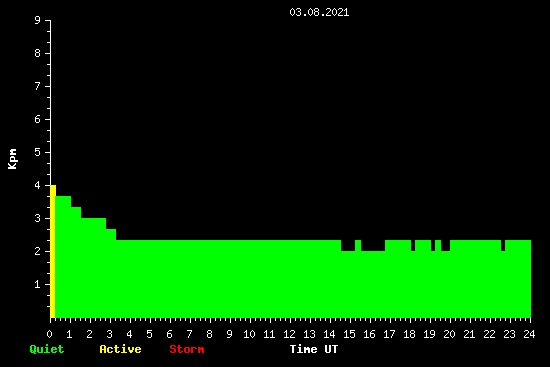The height and width of the screenshot is (367, 550).
Task: Click the 21 hour tick label
Action: pyautogui.click(x=469, y=334)
